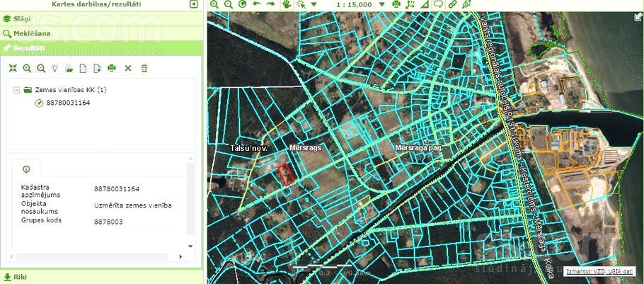Click the highlight lightbulb icon in results toolbar
Image resolution: width=644 pixels, height=284 pixels.
[54, 68]
